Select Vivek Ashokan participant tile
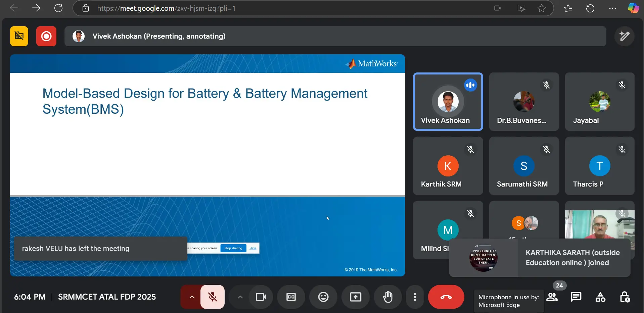644x313 pixels. tap(448, 102)
